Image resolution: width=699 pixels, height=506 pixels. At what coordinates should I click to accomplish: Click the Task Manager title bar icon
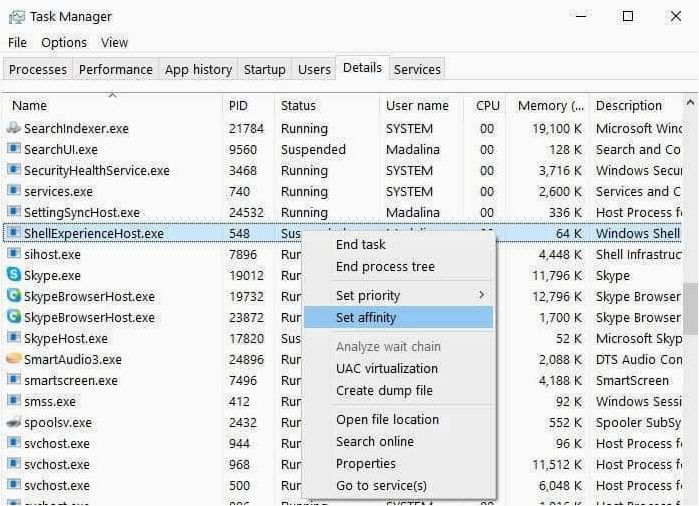click(17, 17)
